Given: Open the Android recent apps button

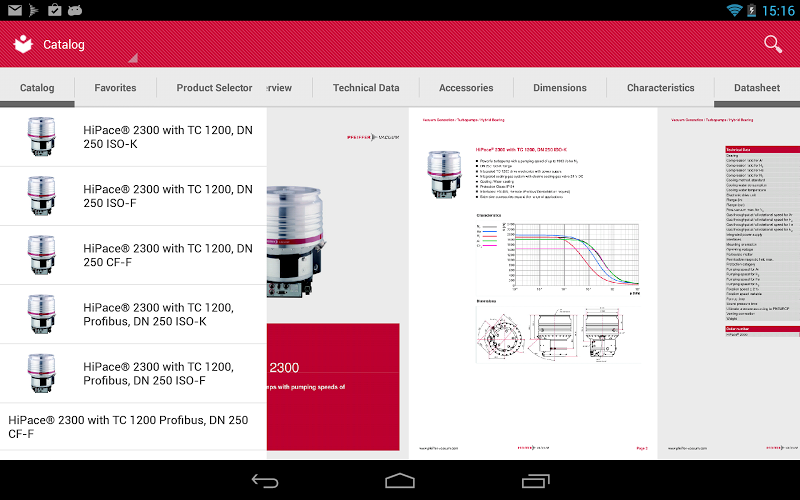Looking at the screenshot, I should tap(535, 481).
